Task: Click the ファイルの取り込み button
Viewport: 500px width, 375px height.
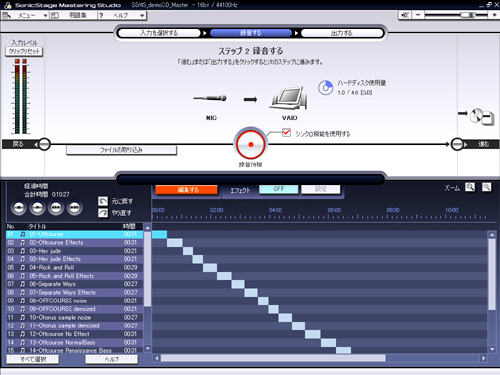Action: 121,150
